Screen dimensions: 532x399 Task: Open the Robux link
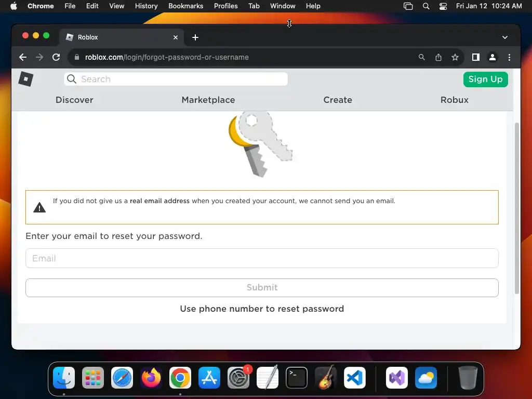tap(454, 100)
